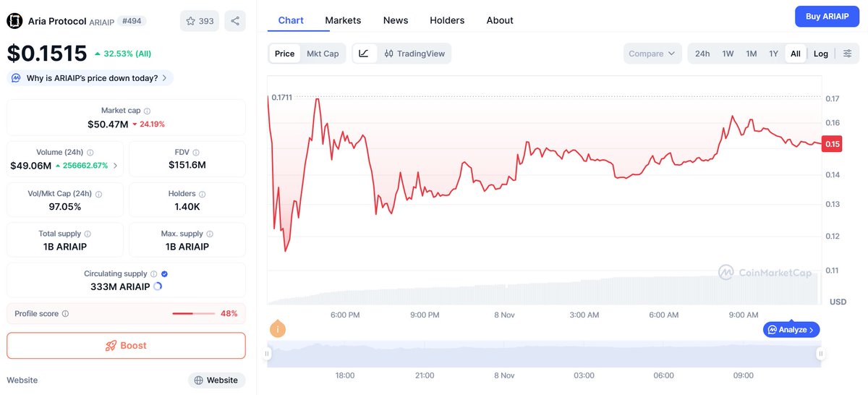Switch to the Holders tab

447,20
